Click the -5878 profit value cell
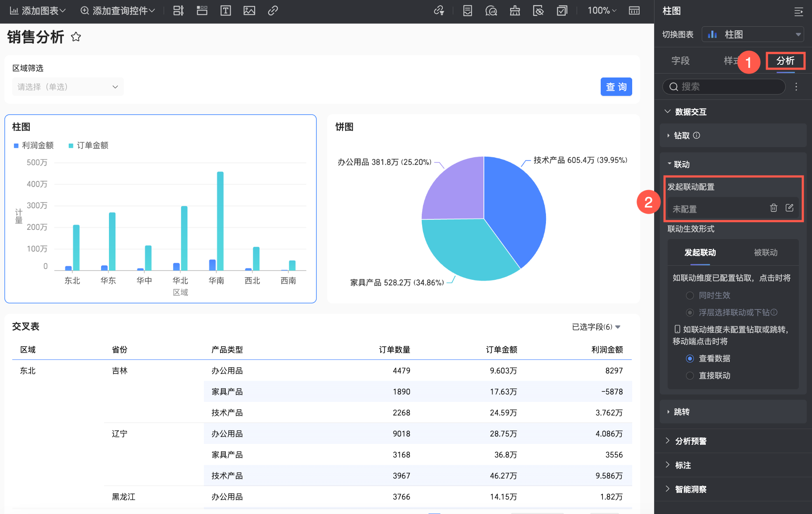Viewport: 812px width, 514px height. point(612,391)
